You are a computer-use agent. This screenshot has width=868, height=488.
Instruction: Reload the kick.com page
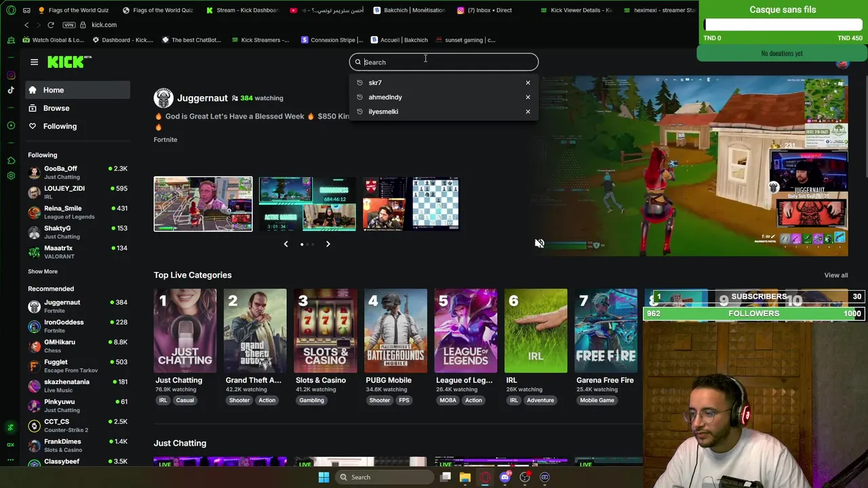[51, 25]
